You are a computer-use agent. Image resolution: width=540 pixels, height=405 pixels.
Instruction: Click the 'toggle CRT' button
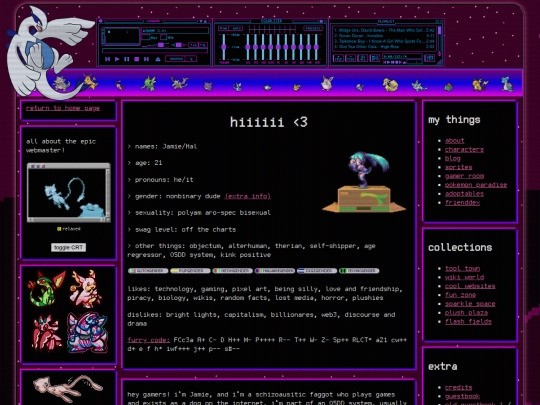(x=69, y=247)
